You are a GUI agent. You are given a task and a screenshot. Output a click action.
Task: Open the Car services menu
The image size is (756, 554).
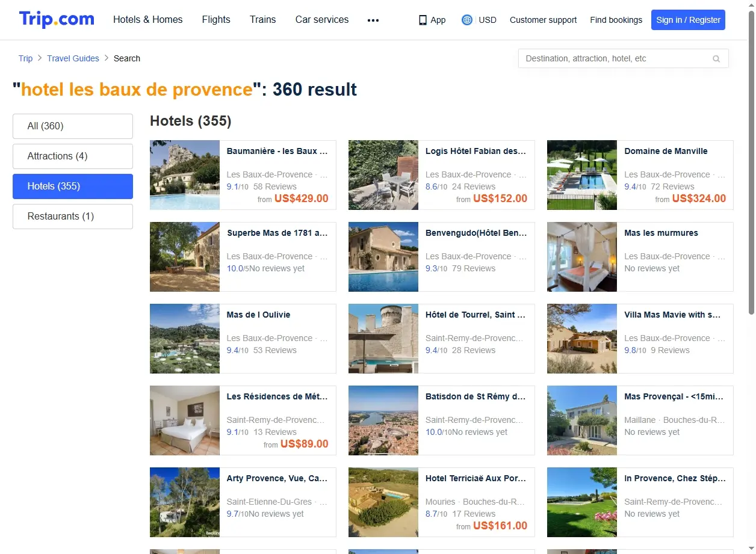[x=322, y=19]
